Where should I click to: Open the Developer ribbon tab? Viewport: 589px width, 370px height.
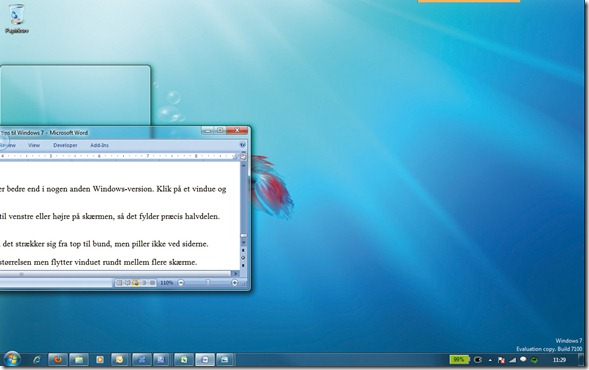click(x=65, y=145)
